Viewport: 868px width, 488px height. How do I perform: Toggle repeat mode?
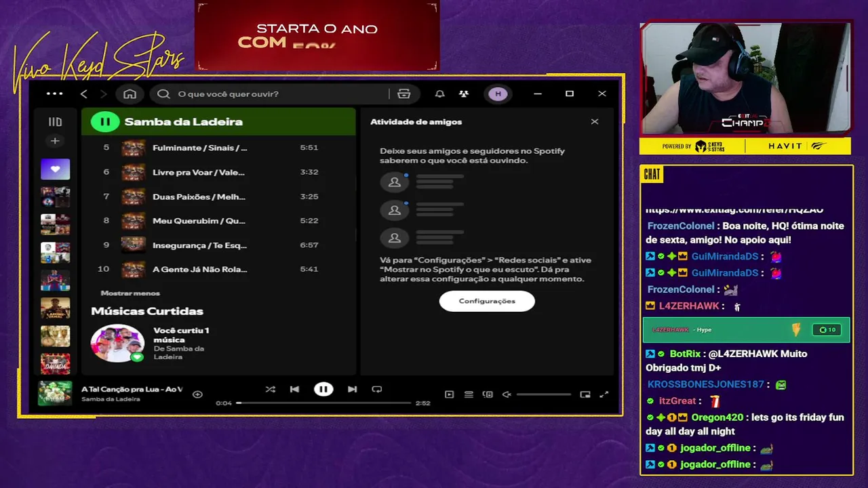377,389
